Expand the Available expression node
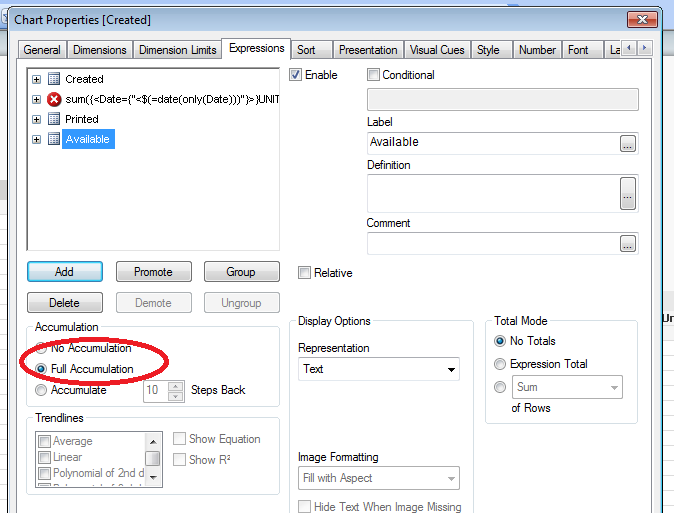This screenshot has height=513, width=674. pyautogui.click(x=37, y=140)
